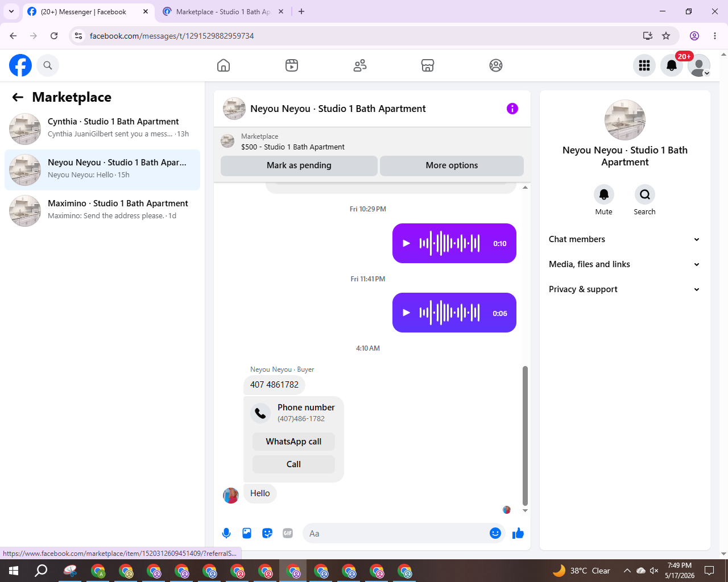The height and width of the screenshot is (582, 728).
Task: Open Cynthia's Studio 1 Bath Apartment conversation
Action: point(102,129)
